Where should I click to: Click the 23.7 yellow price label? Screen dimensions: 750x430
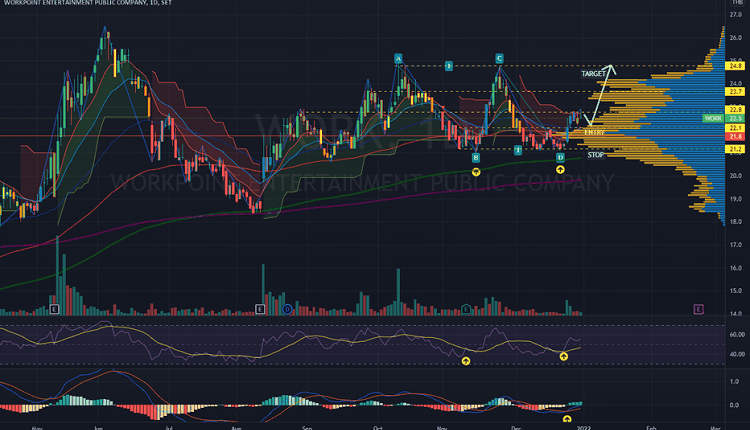click(x=735, y=92)
